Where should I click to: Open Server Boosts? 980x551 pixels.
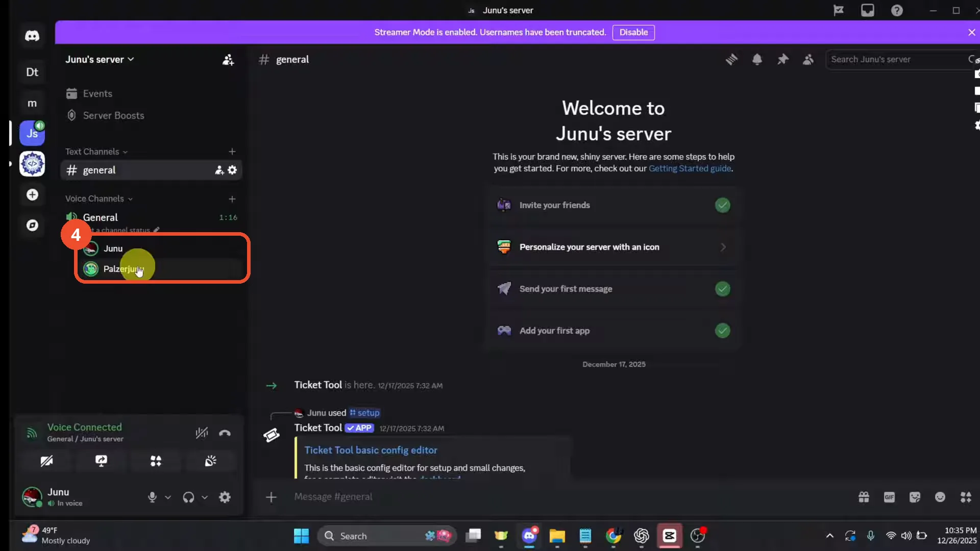point(151,115)
